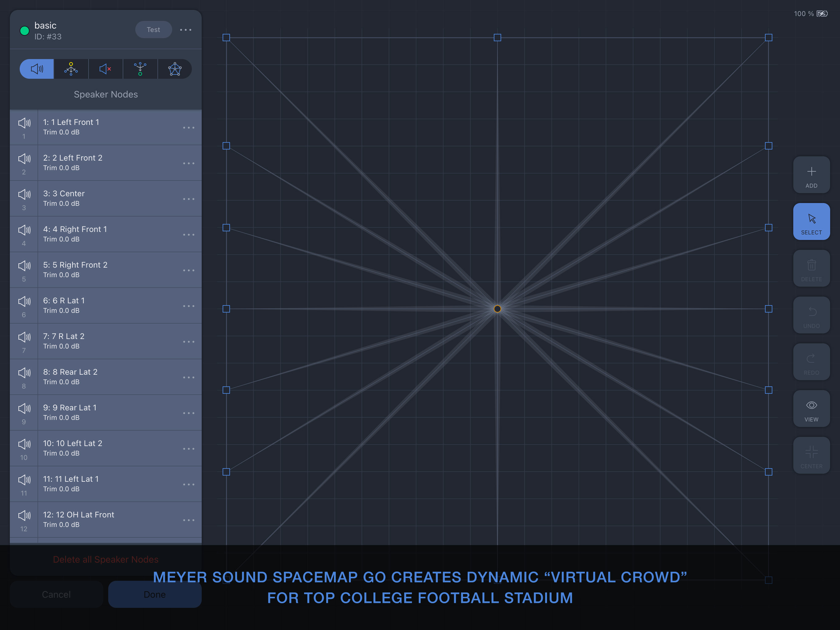This screenshot has width=840, height=630.
Task: Click the basic spacemap title
Action: click(x=46, y=26)
